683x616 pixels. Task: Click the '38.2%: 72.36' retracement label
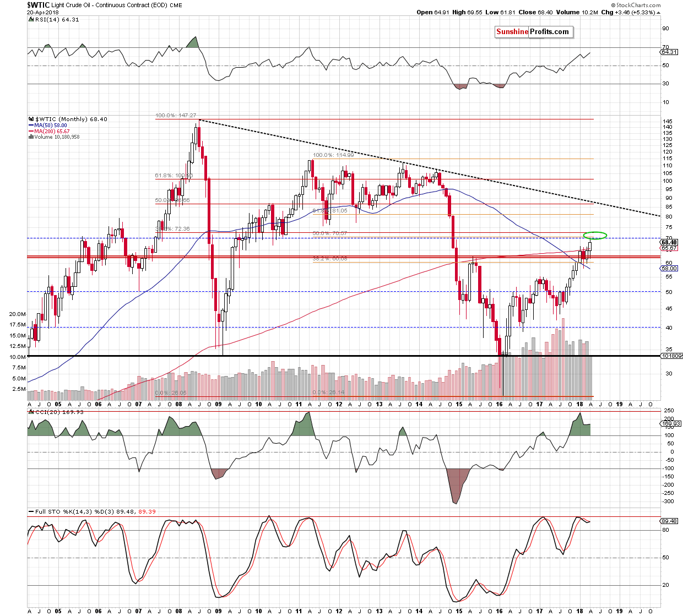[172, 228]
